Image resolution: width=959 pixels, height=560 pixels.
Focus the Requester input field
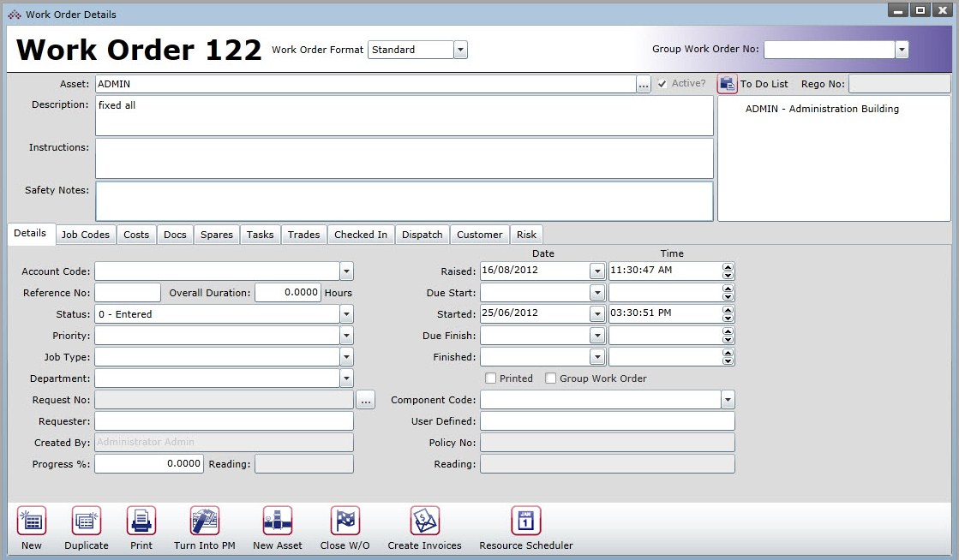click(x=224, y=420)
